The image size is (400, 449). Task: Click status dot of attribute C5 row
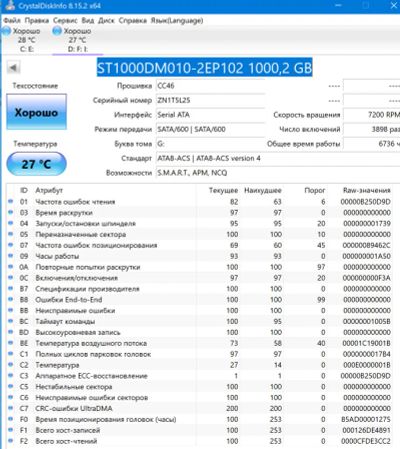(x=10, y=386)
